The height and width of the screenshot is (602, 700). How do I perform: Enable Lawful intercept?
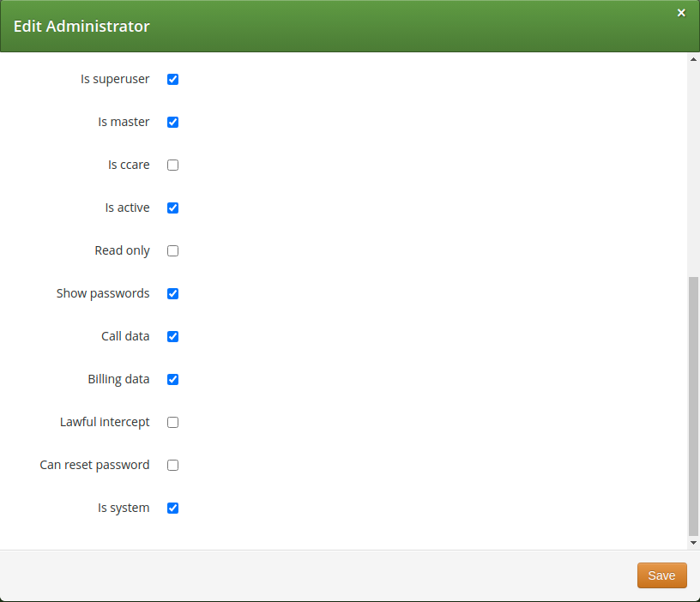coord(172,422)
